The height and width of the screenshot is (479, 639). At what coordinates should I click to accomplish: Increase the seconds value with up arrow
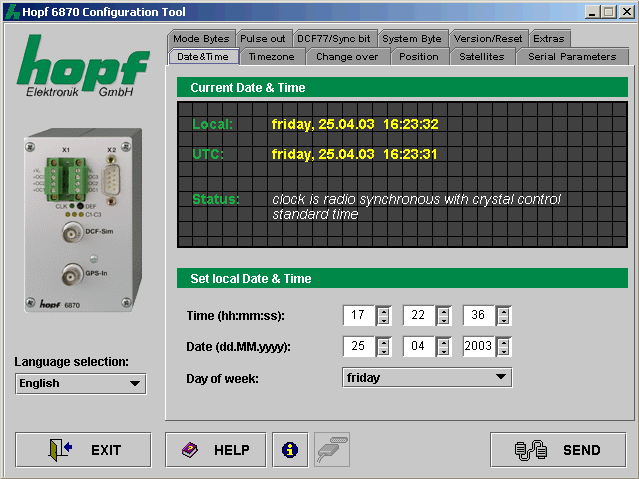tap(504, 311)
